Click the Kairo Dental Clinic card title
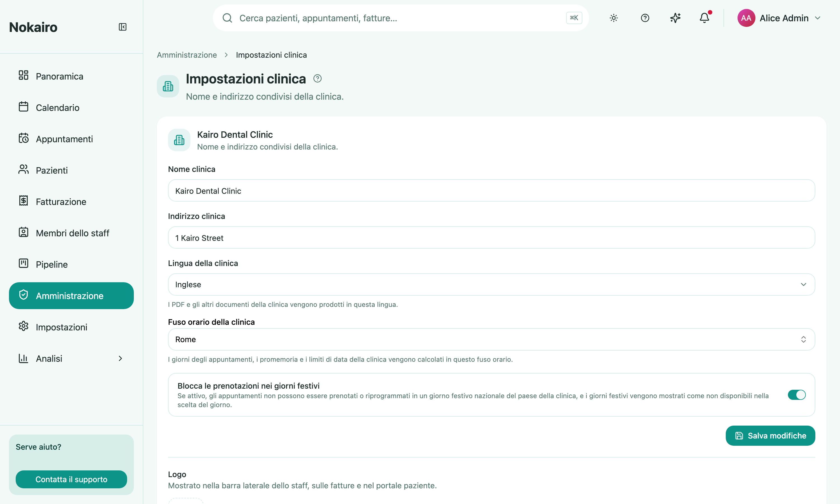Image resolution: width=840 pixels, height=504 pixels. pyautogui.click(x=235, y=134)
